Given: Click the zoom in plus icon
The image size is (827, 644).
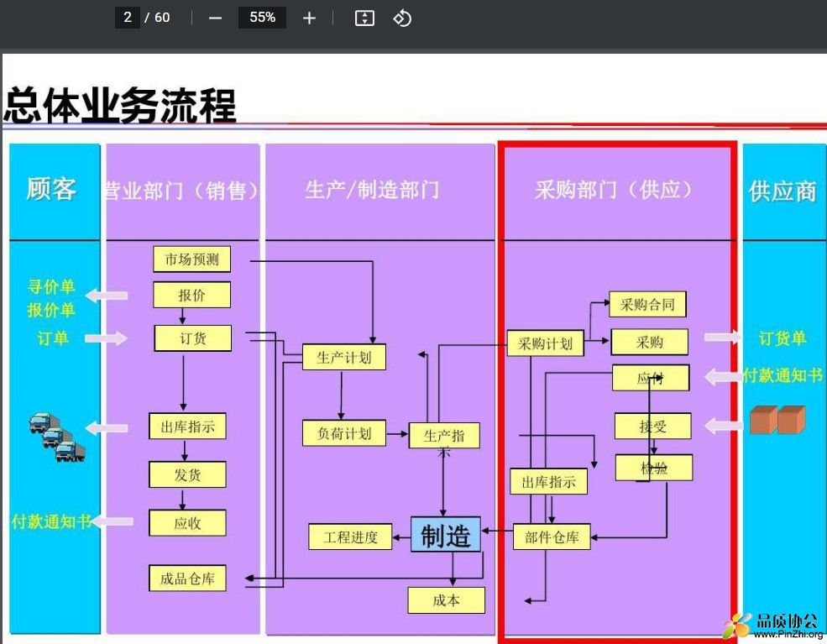Looking at the screenshot, I should point(309,18).
